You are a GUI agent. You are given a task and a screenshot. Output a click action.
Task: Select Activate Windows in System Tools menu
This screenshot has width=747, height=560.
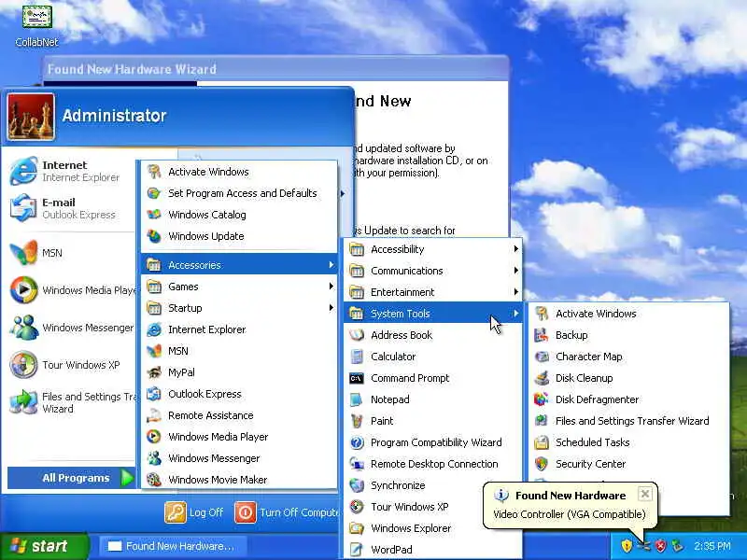[628, 314]
